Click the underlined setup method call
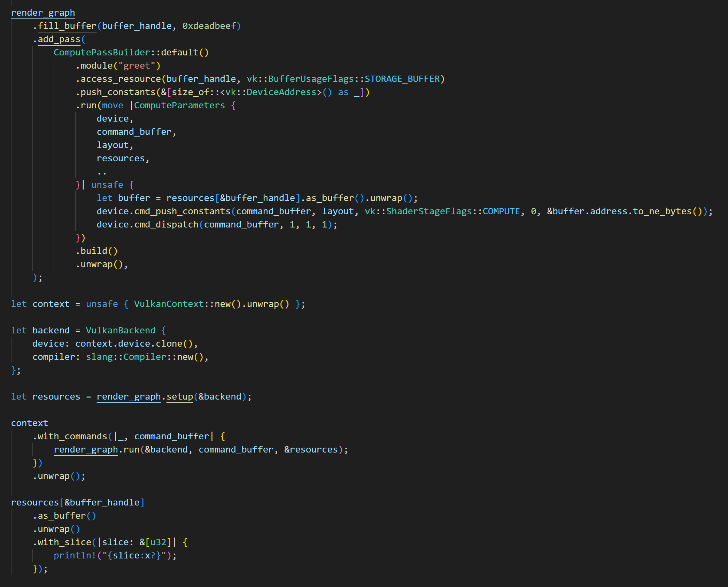The width and height of the screenshot is (728, 587). point(179,397)
